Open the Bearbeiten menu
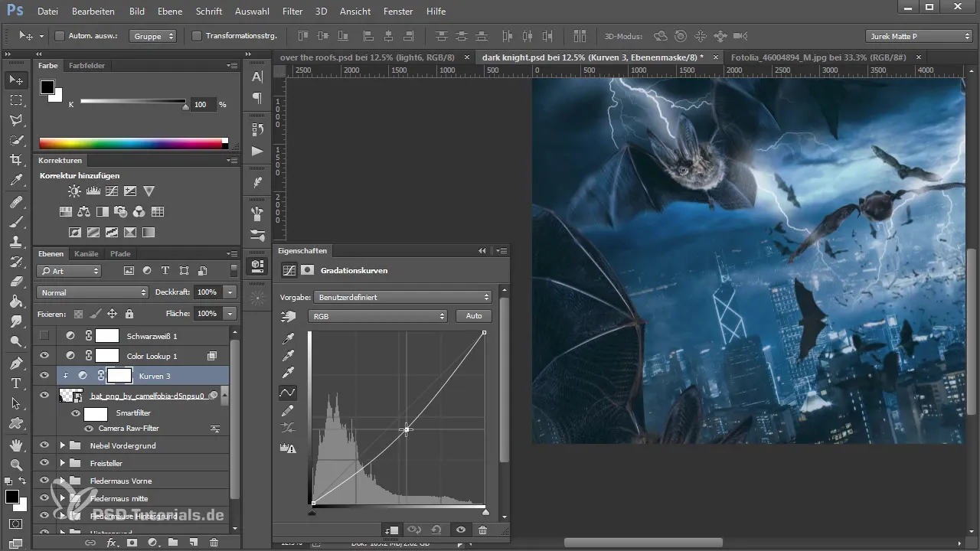The width and height of the screenshot is (980, 551). pyautogui.click(x=93, y=11)
